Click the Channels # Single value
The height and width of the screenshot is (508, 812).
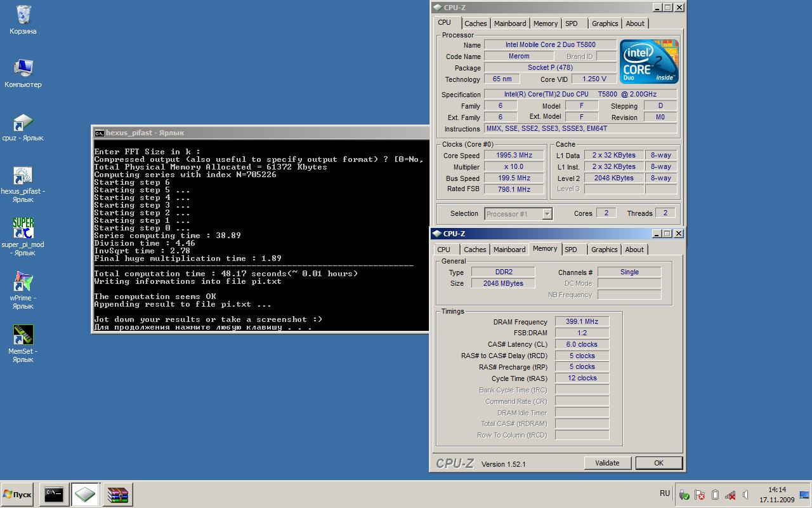[x=629, y=272]
